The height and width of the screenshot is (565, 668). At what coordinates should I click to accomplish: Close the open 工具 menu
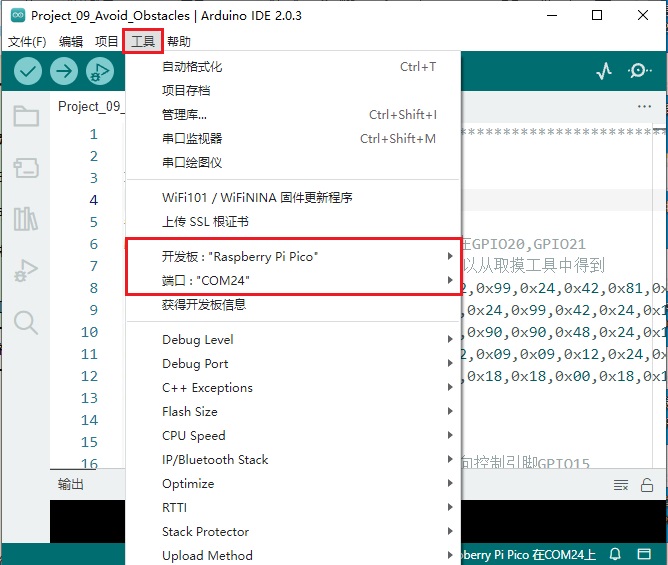pos(143,41)
